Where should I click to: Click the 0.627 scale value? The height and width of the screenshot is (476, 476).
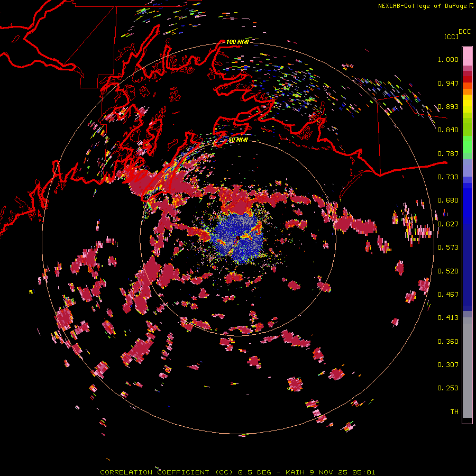(448, 224)
